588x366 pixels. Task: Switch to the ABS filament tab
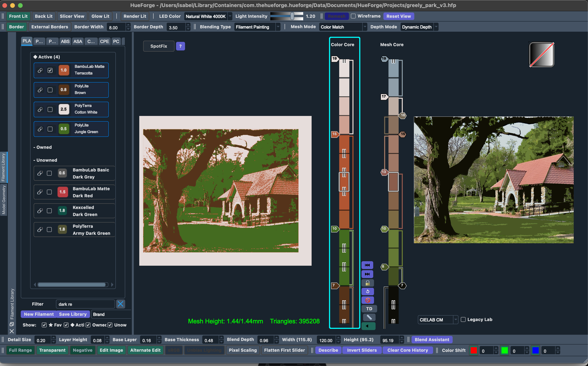[65, 41]
